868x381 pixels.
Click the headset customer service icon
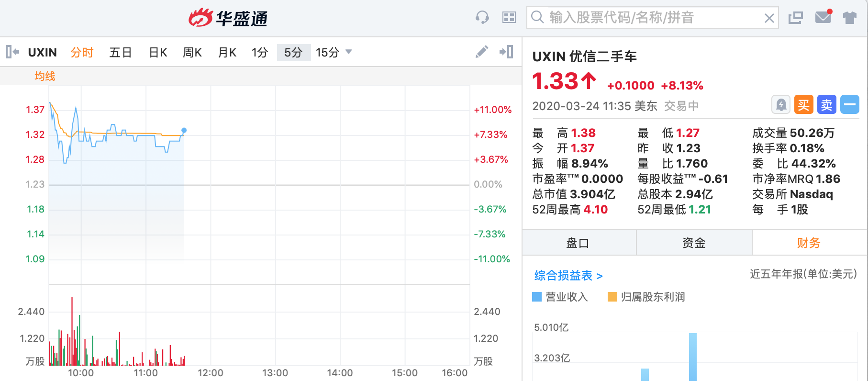point(482,18)
